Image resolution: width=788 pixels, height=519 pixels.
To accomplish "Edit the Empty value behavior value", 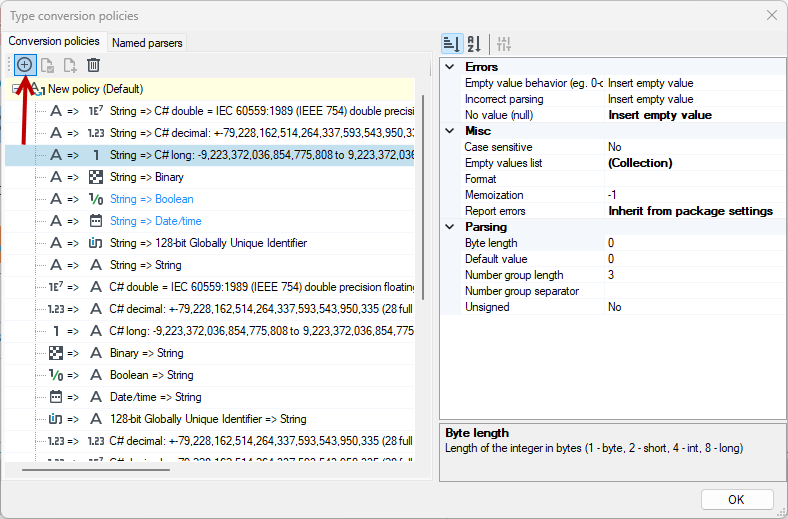I will [x=696, y=83].
